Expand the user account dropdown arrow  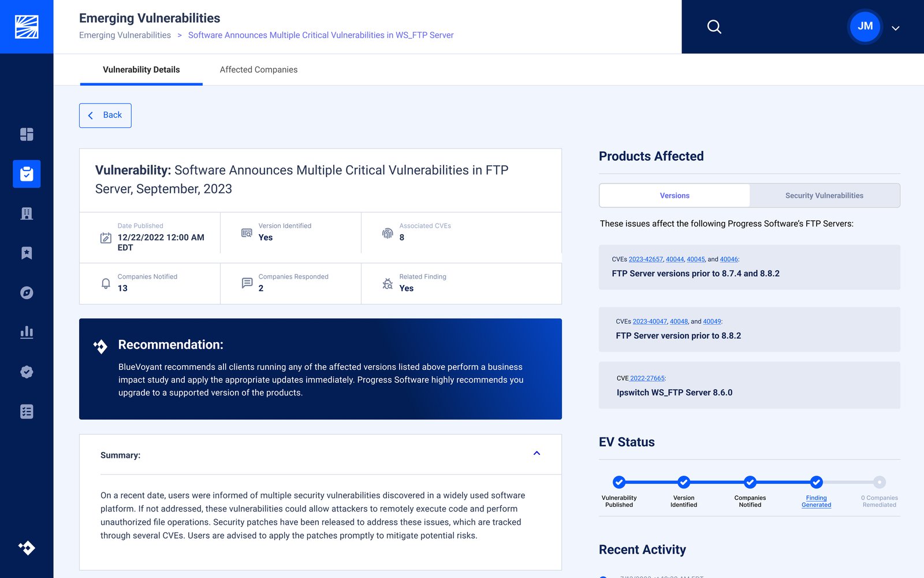click(896, 28)
